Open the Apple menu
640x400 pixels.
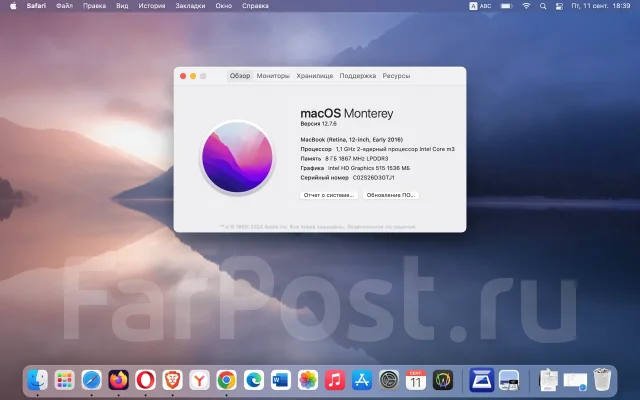click(13, 6)
